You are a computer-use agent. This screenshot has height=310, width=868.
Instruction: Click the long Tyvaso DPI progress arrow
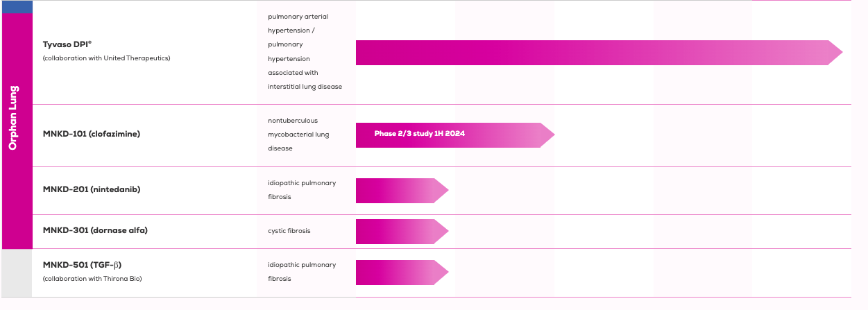point(599,52)
